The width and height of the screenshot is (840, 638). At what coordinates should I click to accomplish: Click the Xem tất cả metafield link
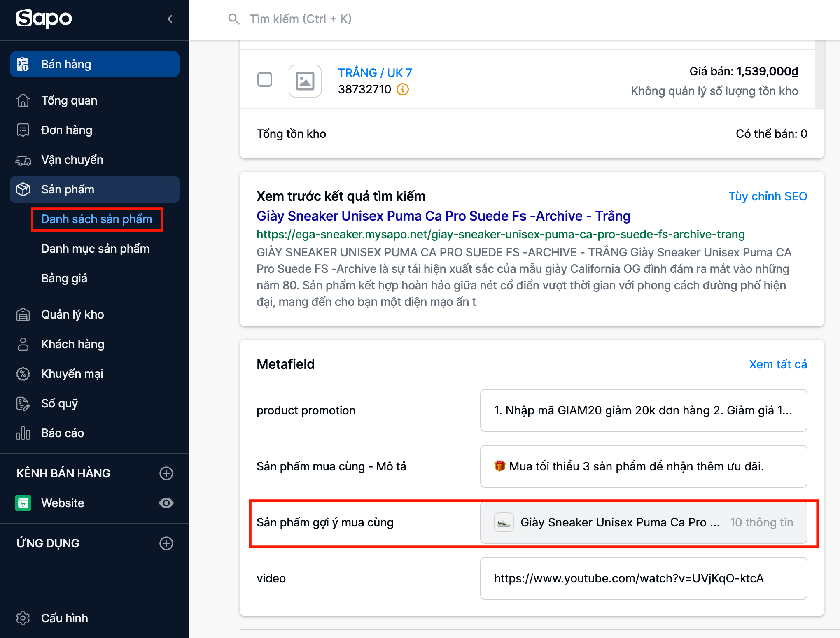(778, 364)
